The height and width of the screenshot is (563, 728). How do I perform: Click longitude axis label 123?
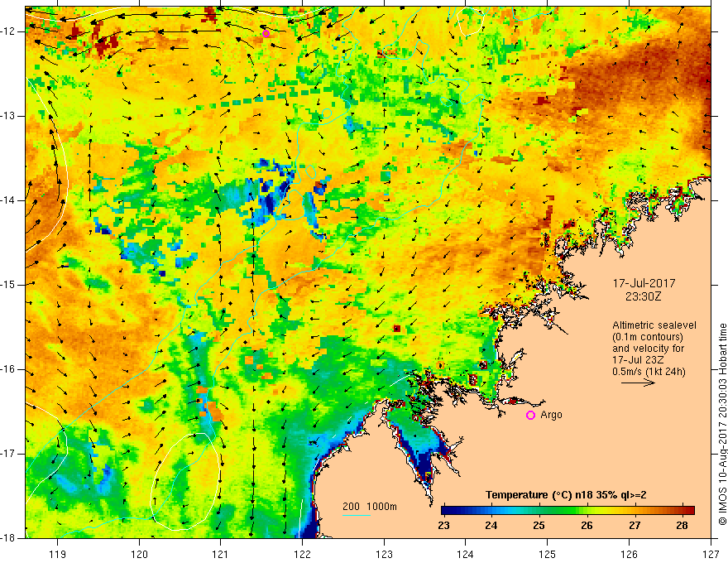coord(384,554)
